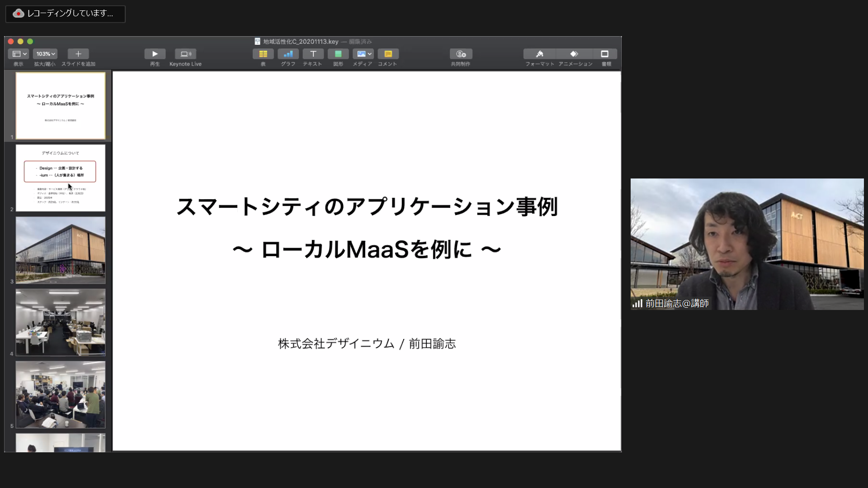Add a comment (コメント)

click(x=388, y=54)
